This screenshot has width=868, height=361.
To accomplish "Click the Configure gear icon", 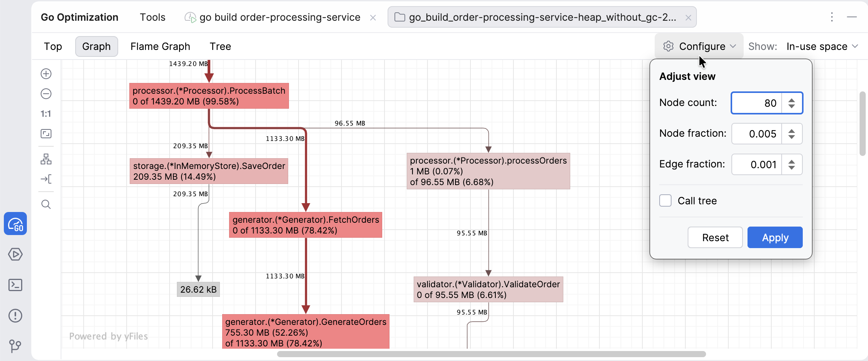I will 668,46.
